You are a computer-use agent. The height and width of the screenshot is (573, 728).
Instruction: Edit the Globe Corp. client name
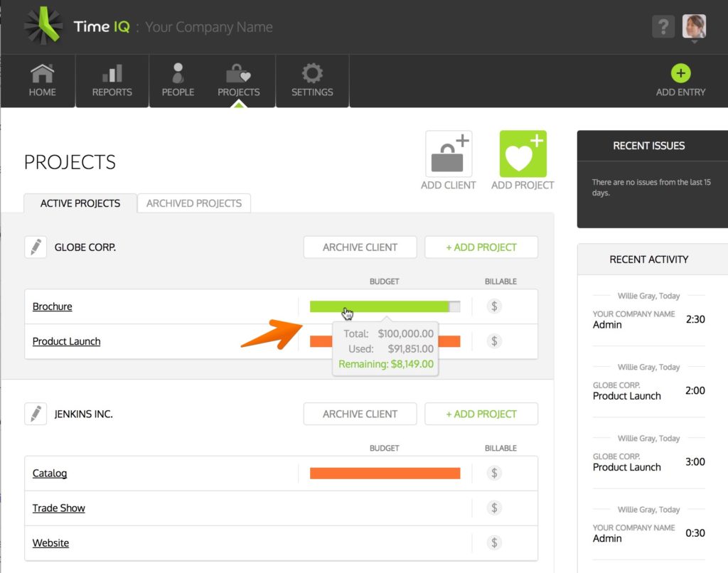36,247
